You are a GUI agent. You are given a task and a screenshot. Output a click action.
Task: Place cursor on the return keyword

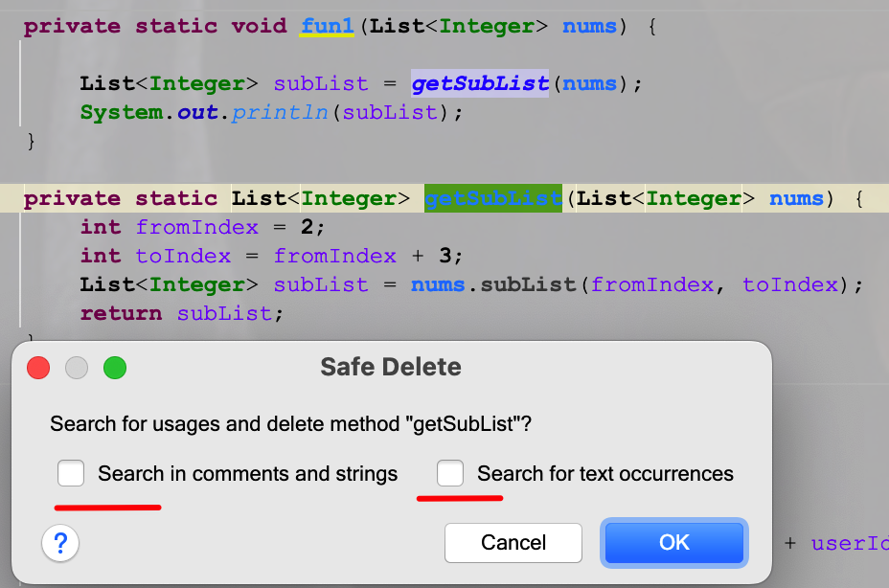tap(121, 313)
